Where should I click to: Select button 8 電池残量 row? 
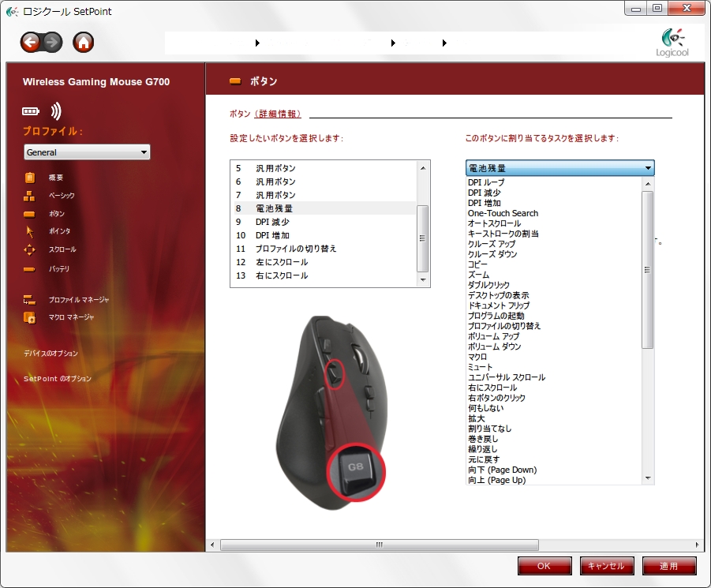tap(324, 208)
